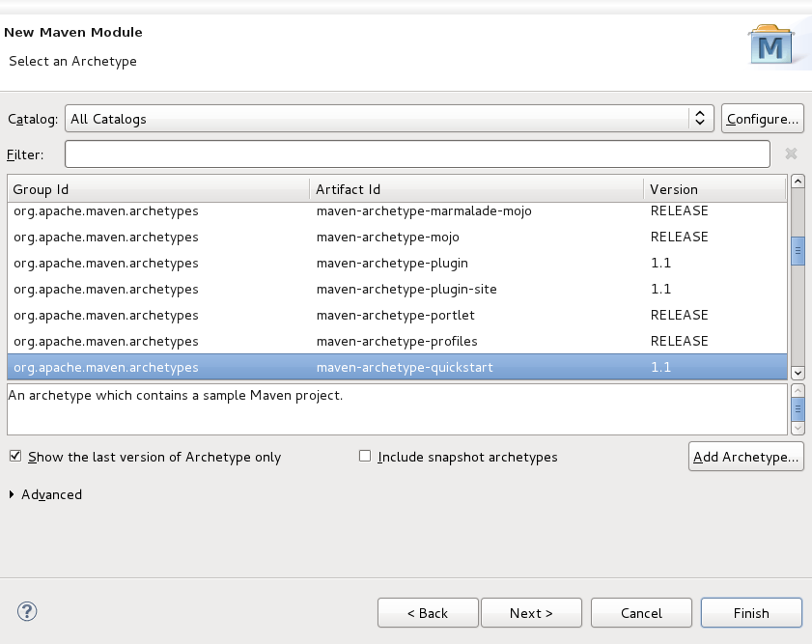Open the Catalog dropdown list
The image size is (812, 644).
point(389,119)
